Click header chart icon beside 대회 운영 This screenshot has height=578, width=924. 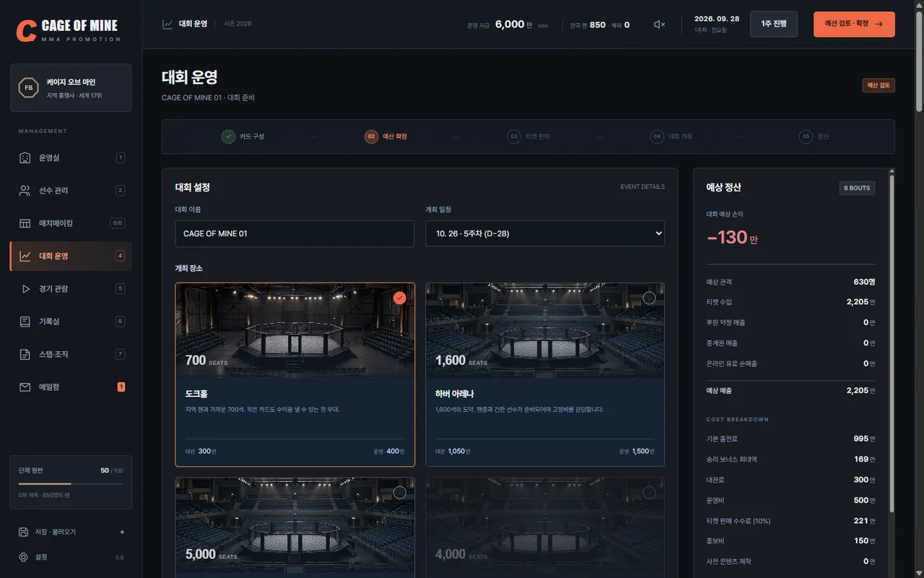pos(167,24)
